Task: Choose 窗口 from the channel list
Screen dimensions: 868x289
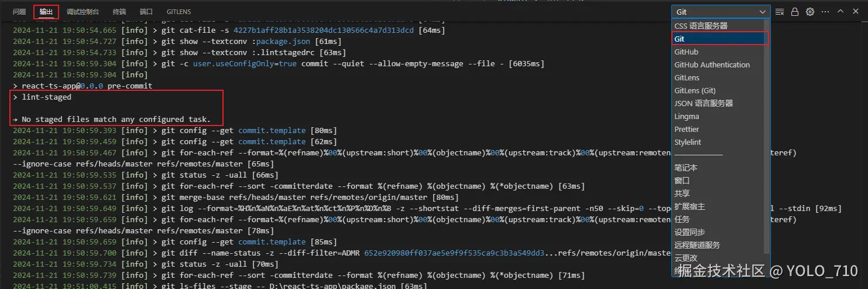Action: 721,181
